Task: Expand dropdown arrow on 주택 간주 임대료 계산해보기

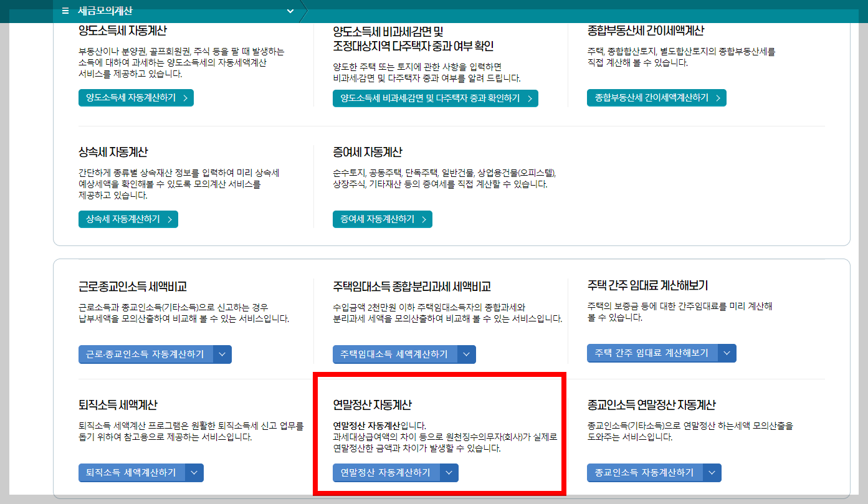Action: [727, 353]
